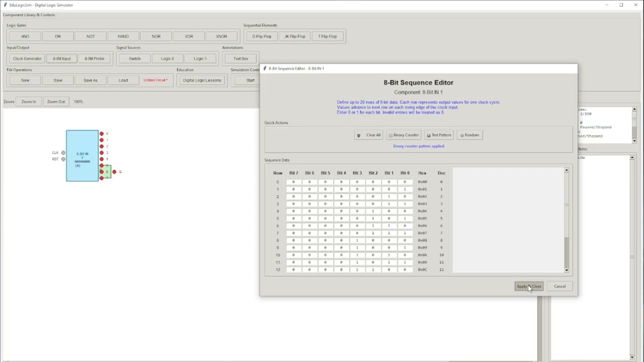Click the Q output pin of the green component

pyautogui.click(x=114, y=172)
